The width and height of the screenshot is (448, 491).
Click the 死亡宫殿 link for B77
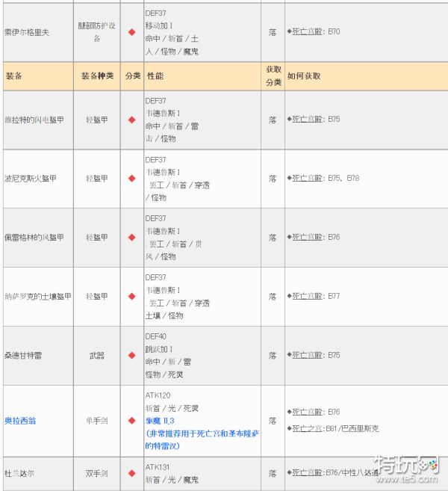pyautogui.click(x=307, y=297)
